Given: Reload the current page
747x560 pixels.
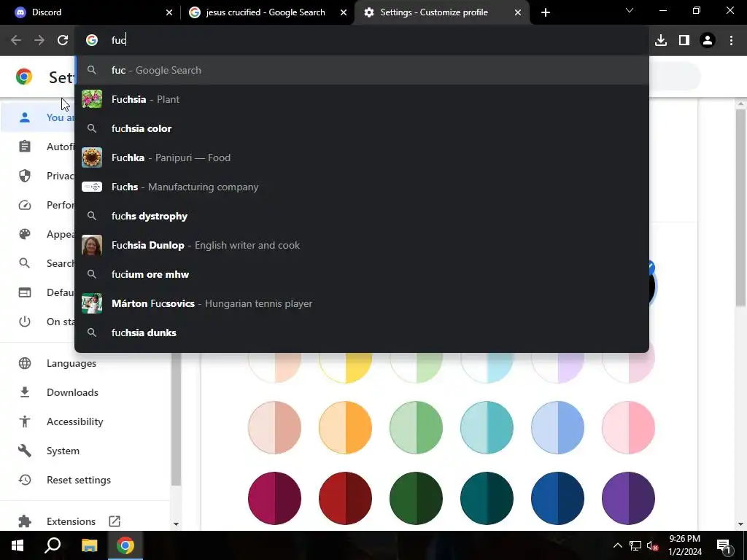Looking at the screenshot, I should (63, 41).
